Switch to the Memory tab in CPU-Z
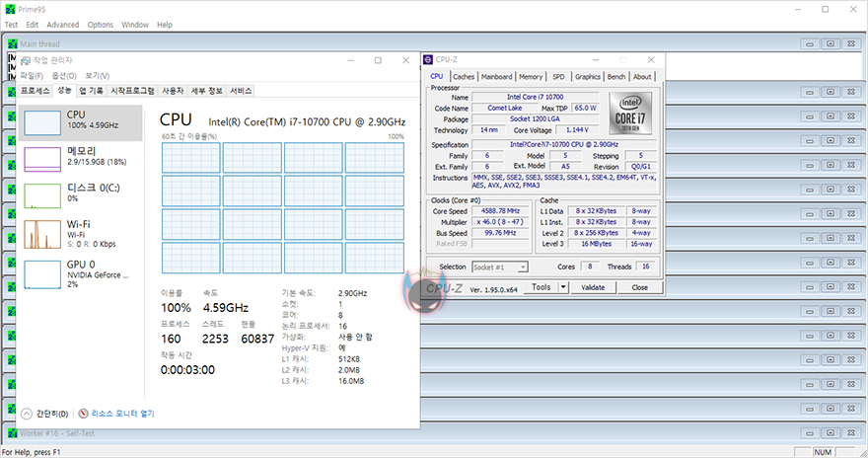868x458 pixels. 531,77
